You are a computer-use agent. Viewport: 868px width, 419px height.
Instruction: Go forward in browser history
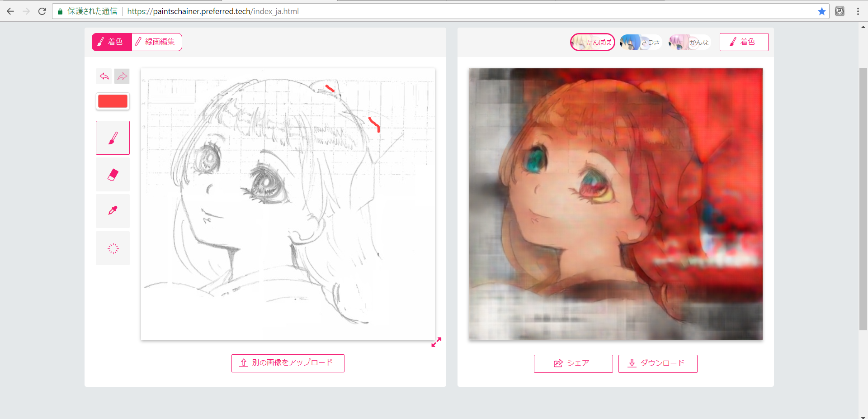tap(26, 11)
